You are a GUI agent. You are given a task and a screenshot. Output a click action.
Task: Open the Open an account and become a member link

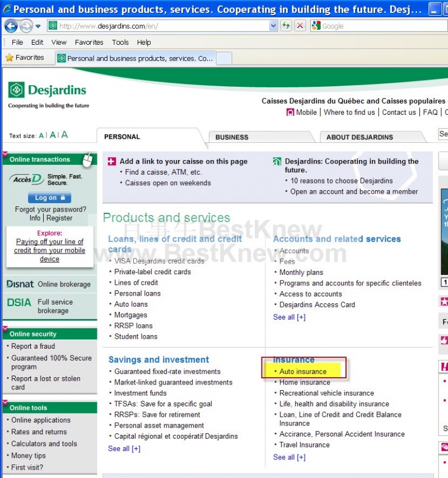(x=354, y=192)
